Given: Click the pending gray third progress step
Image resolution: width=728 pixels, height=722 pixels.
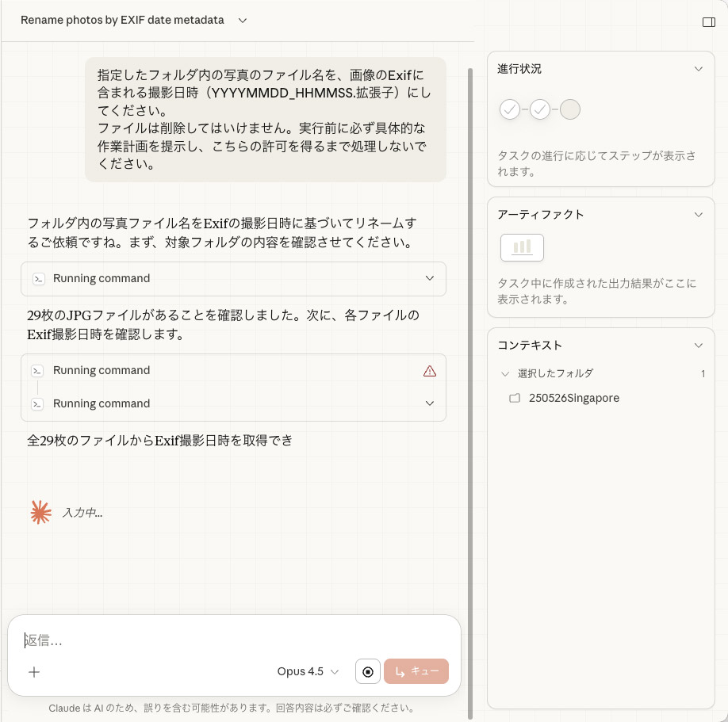Looking at the screenshot, I should click(x=570, y=109).
